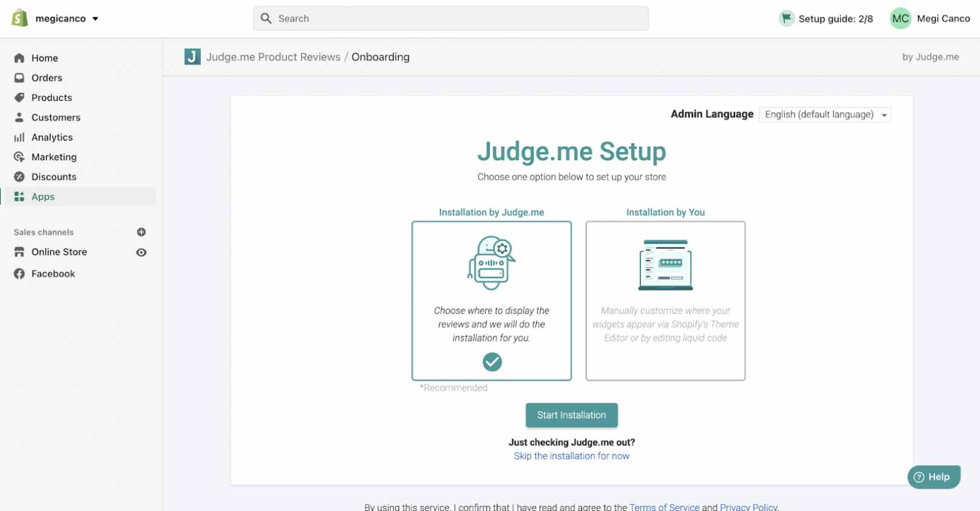Screen dimensions: 980x511
Task: Click the Start Installation button
Action: 571,415
